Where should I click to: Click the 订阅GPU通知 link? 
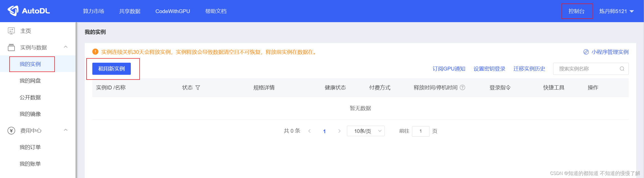click(449, 69)
